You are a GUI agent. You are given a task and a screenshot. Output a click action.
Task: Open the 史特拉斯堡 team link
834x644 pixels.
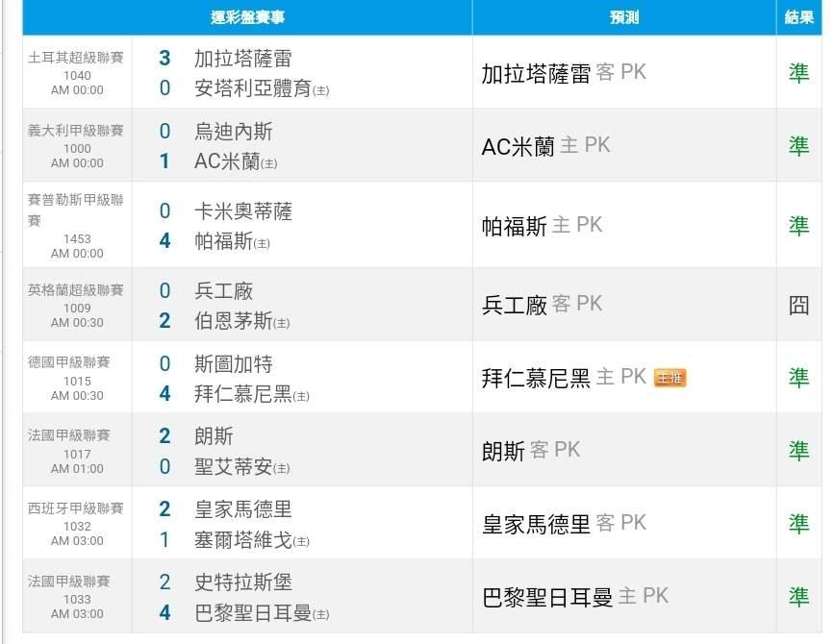coord(243,582)
